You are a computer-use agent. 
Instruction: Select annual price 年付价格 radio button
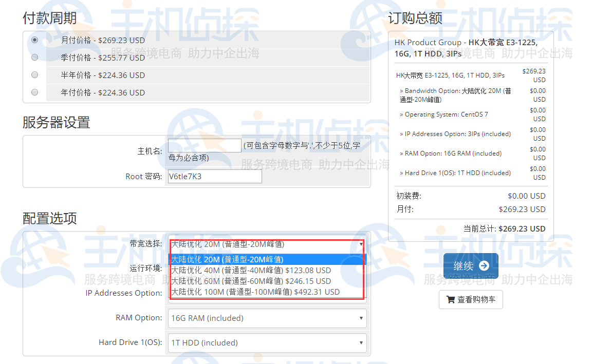coord(35,92)
